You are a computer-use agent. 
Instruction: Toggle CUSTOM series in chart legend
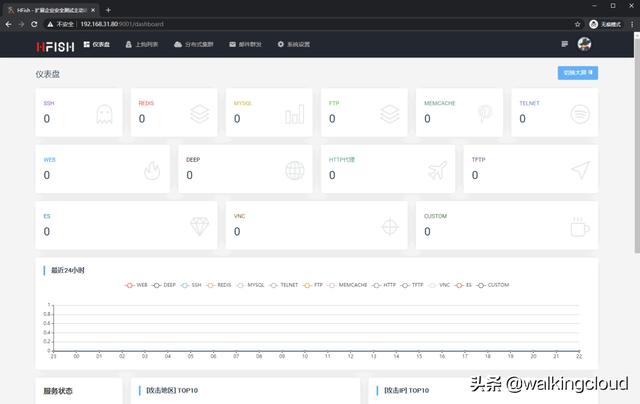click(x=493, y=285)
